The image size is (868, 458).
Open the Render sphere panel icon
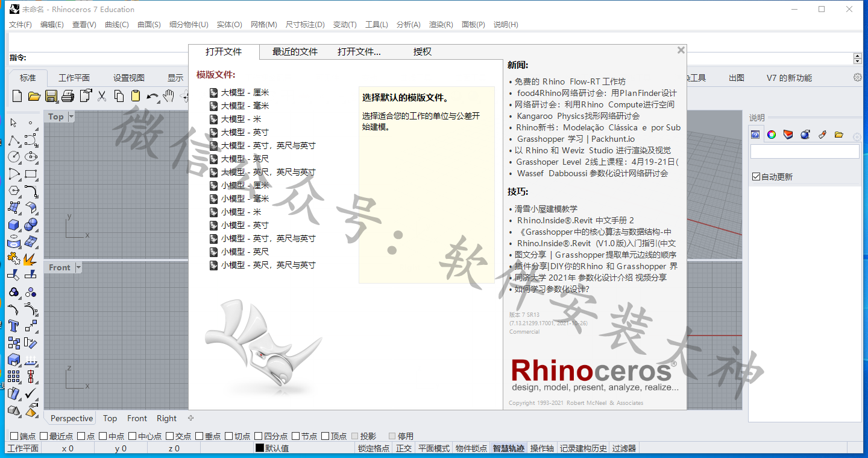(x=805, y=135)
